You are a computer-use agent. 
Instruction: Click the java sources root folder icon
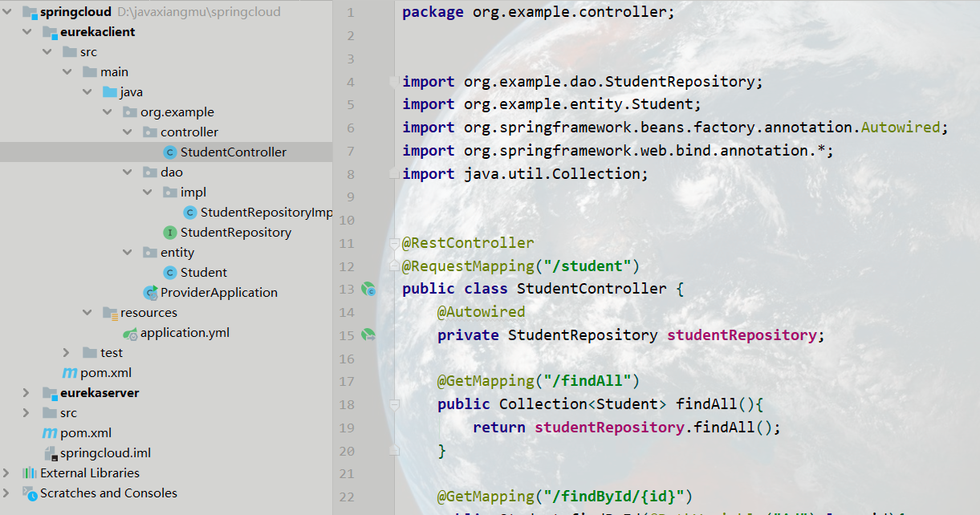pyautogui.click(x=110, y=92)
